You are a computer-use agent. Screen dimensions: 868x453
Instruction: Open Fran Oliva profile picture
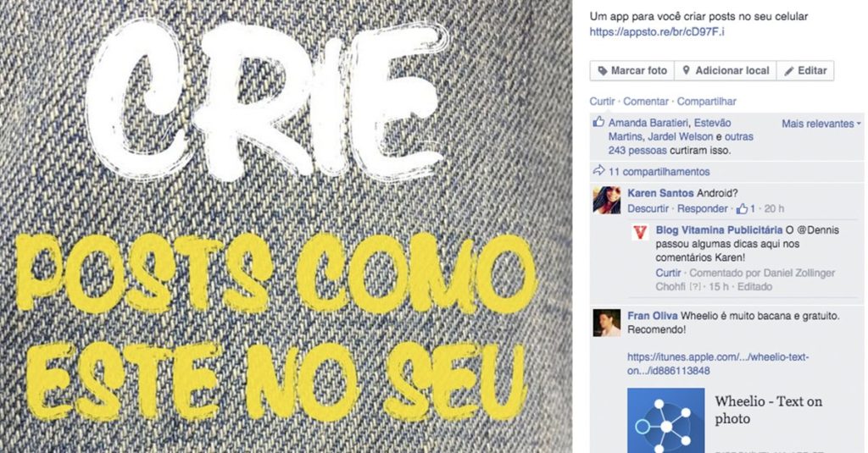[607, 323]
